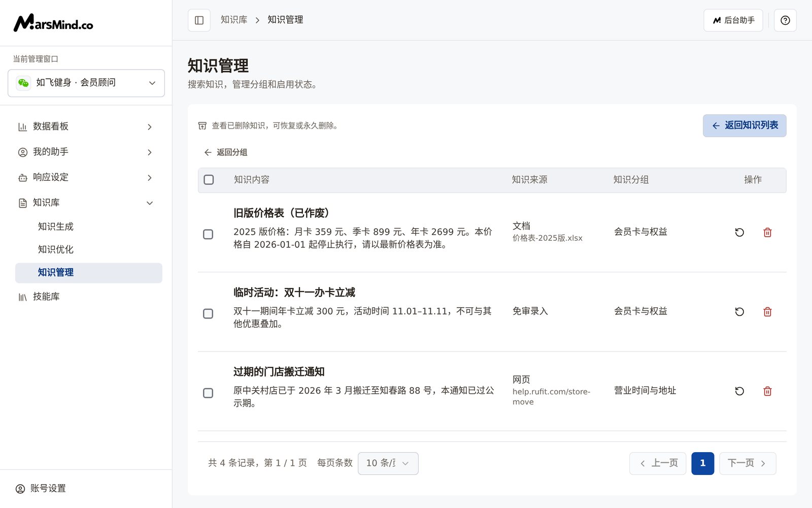This screenshot has height=508, width=812.
Task: Check the 旧版价格表（已作废） row checkbox
Action: [208, 234]
